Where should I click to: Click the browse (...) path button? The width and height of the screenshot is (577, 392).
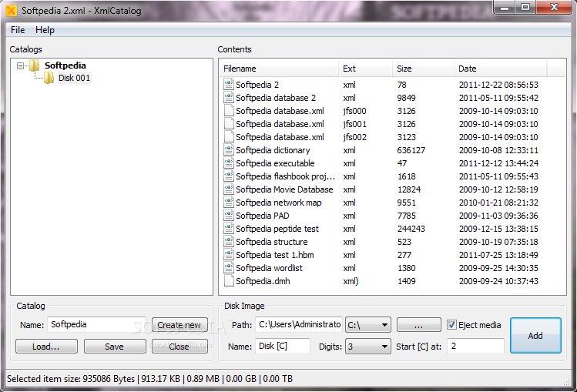click(419, 325)
